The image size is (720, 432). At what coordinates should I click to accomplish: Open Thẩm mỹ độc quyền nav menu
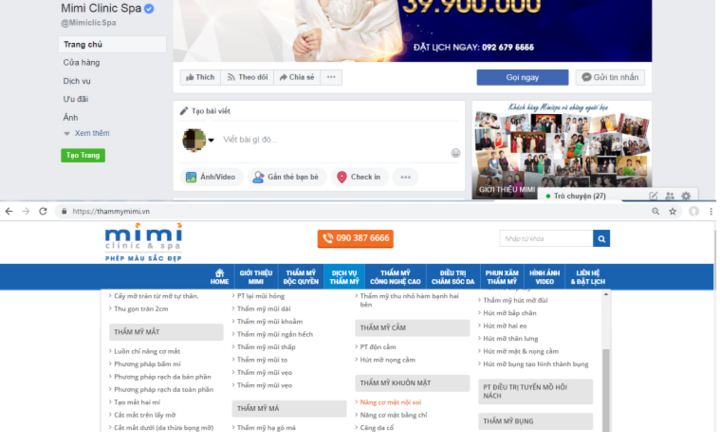click(301, 277)
